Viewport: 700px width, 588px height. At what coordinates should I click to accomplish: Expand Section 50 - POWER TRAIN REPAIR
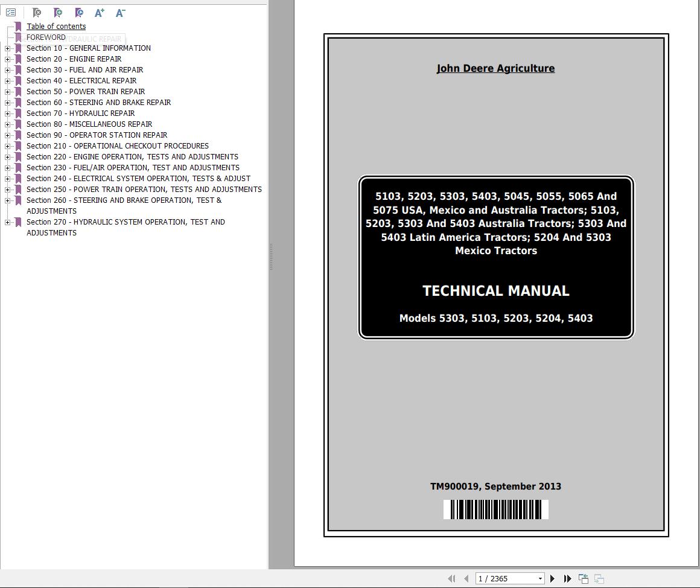coord(7,92)
